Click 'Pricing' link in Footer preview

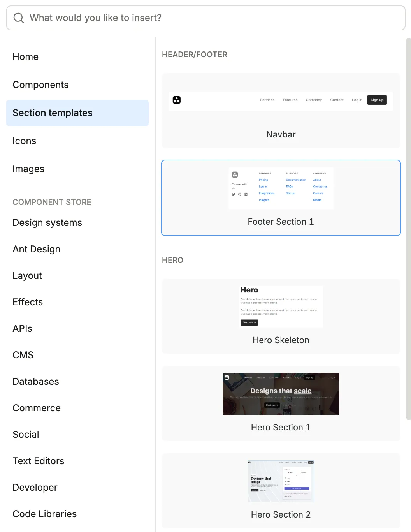[x=263, y=180]
